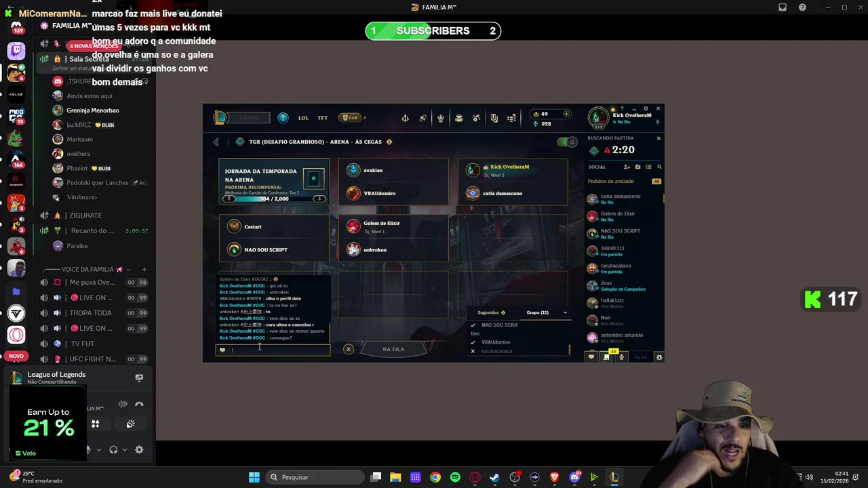Toggle checkmark for NAO SOU SCRIF invite
The image size is (868, 488).
point(473,325)
